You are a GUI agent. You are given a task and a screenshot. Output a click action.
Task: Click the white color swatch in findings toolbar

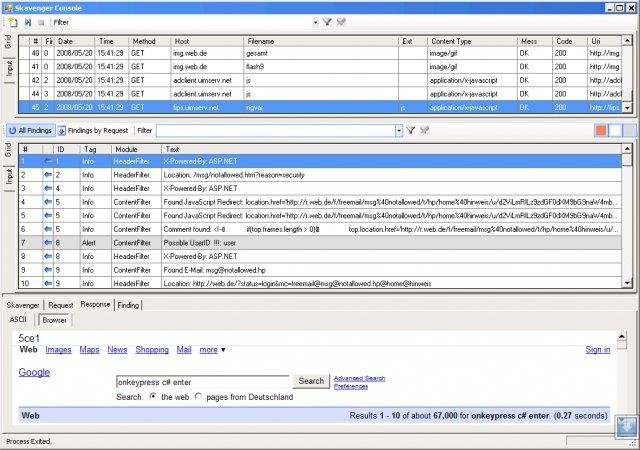[x=615, y=130]
